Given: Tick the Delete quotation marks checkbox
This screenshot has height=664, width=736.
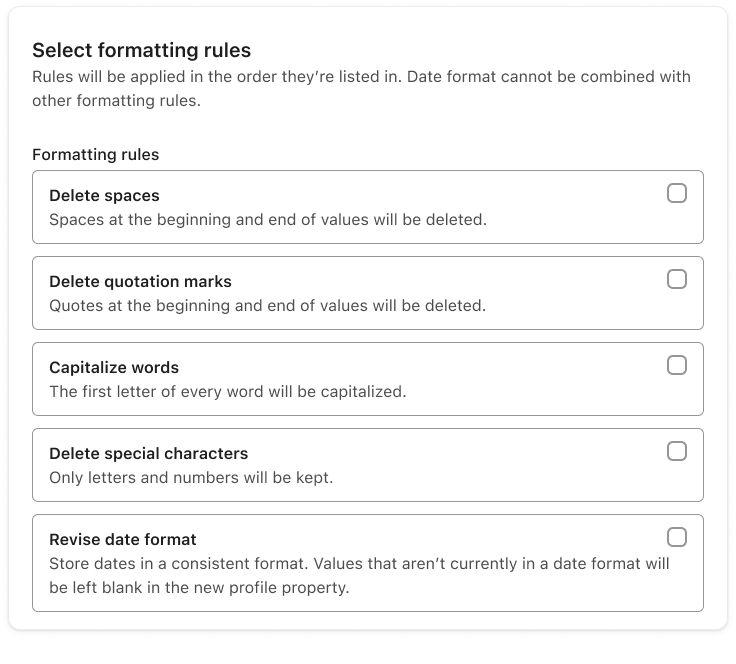Looking at the screenshot, I should point(677,279).
